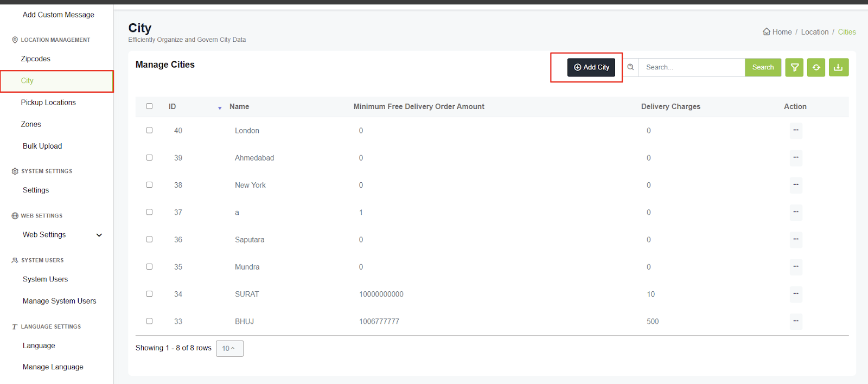This screenshot has width=868, height=384.
Task: Click the green download export icon
Action: [839, 67]
